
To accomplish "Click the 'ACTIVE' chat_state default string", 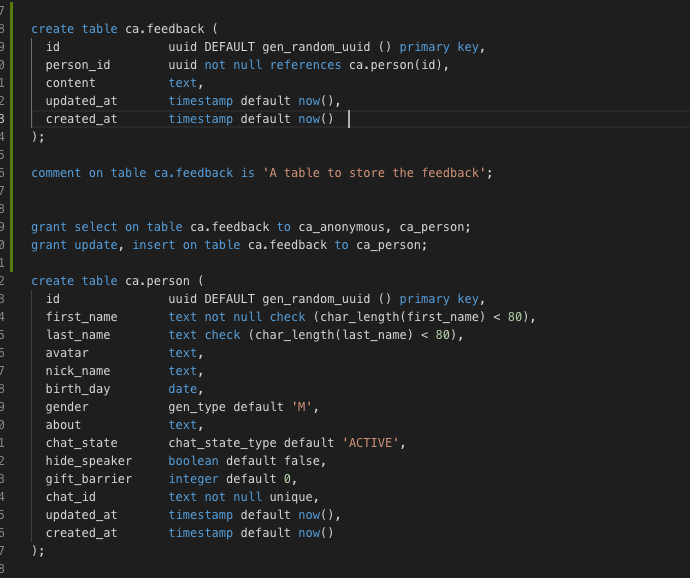I will 371,443.
